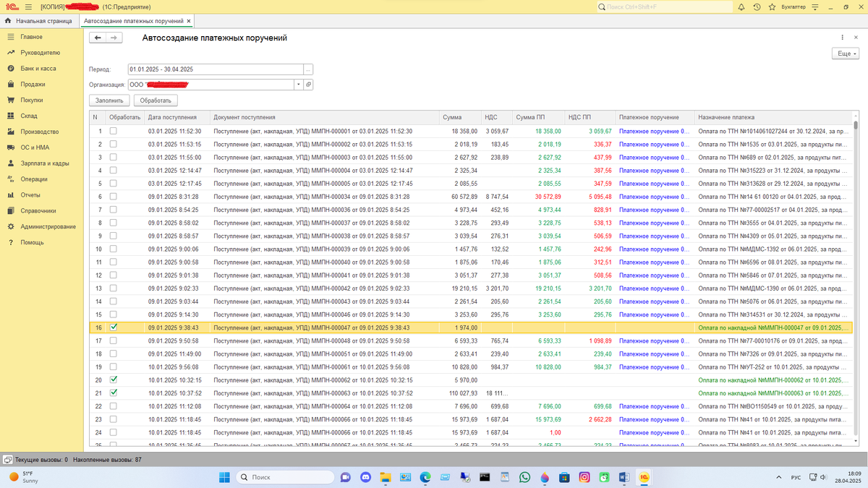This screenshot has height=488, width=868.
Task: Sort by the Дата поступления column header
Action: click(176, 116)
